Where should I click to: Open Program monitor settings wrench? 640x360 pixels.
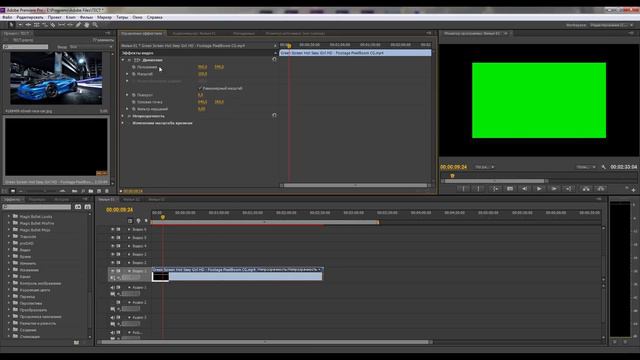click(x=604, y=167)
